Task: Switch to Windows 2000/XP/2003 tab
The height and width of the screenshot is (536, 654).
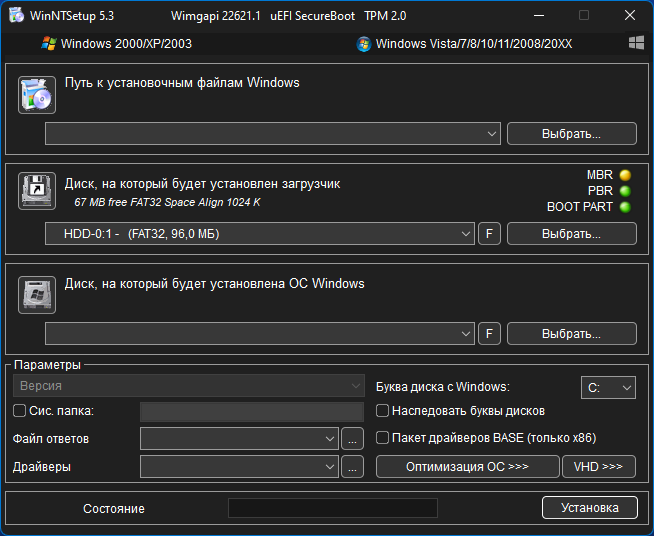Action: (x=116, y=44)
